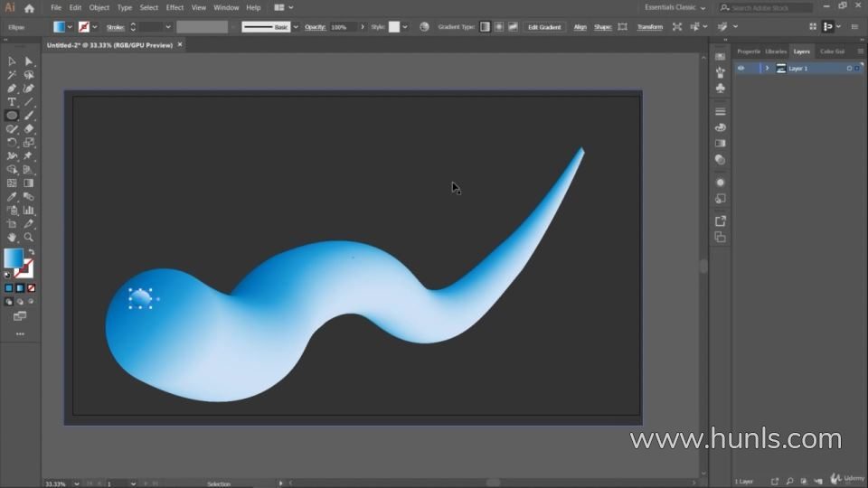
Task: Select the Zoom tool magnifier
Action: (29, 237)
